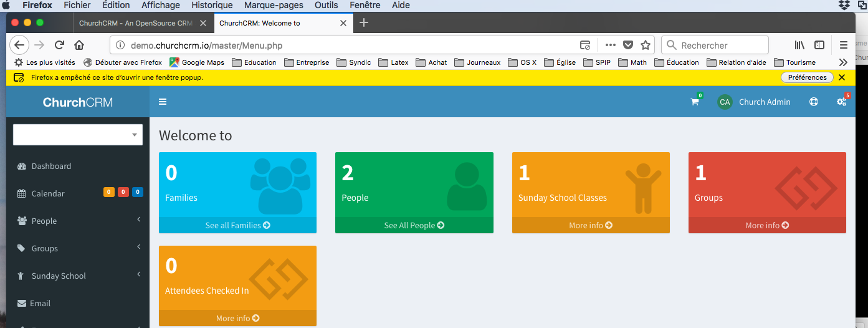Toggle the sidebar hamburger menu
Screen dimensions: 868x328
[x=163, y=102]
